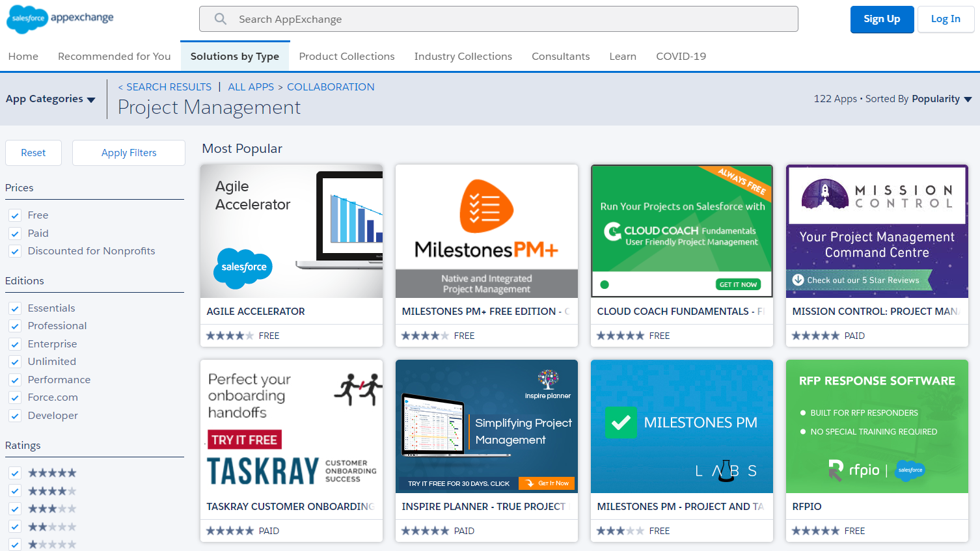Switch to the Product Collections tab

point(346,56)
